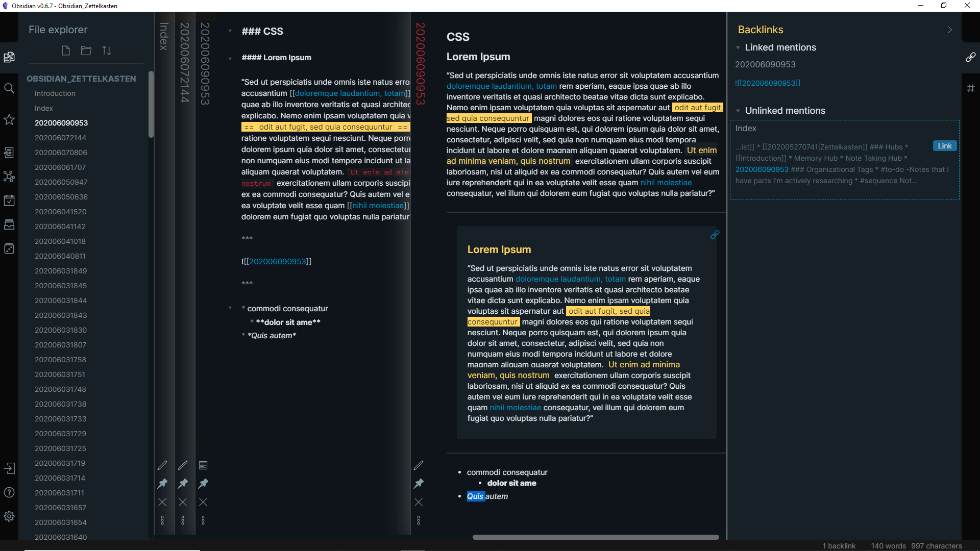Collapse the Unlinked mentions section
The height and width of the screenshot is (551, 980).
(738, 111)
